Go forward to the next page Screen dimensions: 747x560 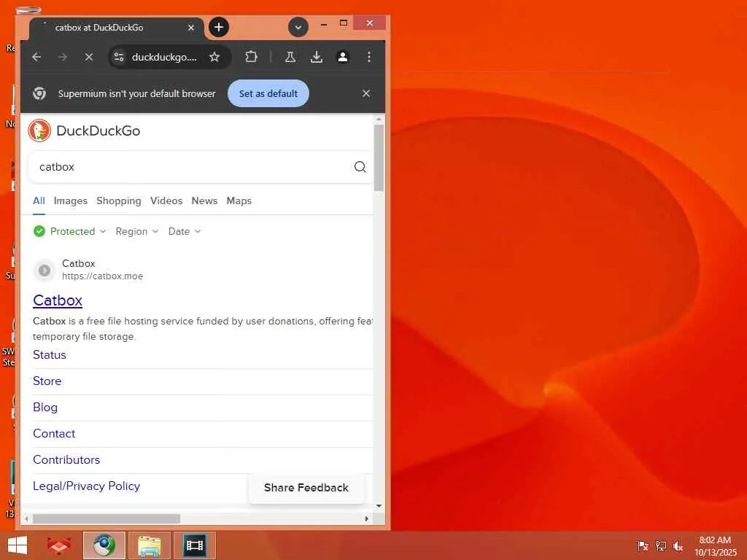tap(63, 57)
